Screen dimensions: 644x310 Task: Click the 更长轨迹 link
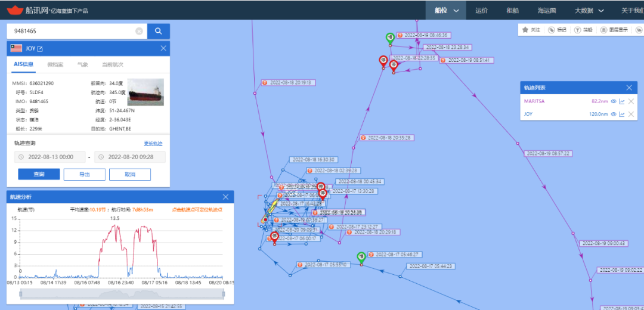[x=153, y=143]
